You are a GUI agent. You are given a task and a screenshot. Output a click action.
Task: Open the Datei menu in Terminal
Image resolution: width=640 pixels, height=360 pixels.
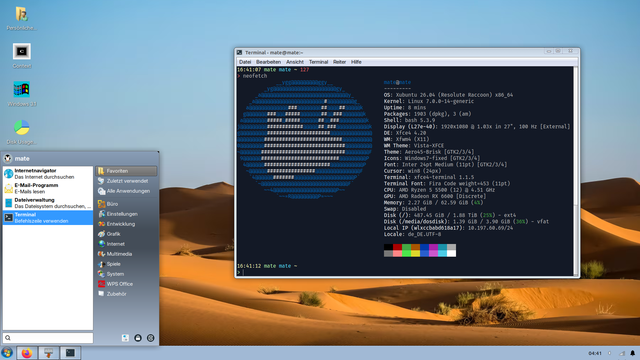(x=245, y=62)
